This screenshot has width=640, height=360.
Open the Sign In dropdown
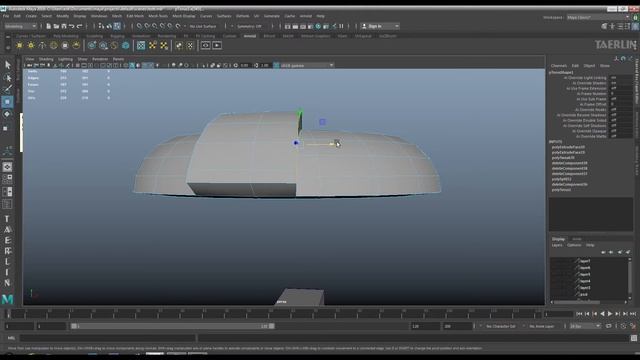380,26
